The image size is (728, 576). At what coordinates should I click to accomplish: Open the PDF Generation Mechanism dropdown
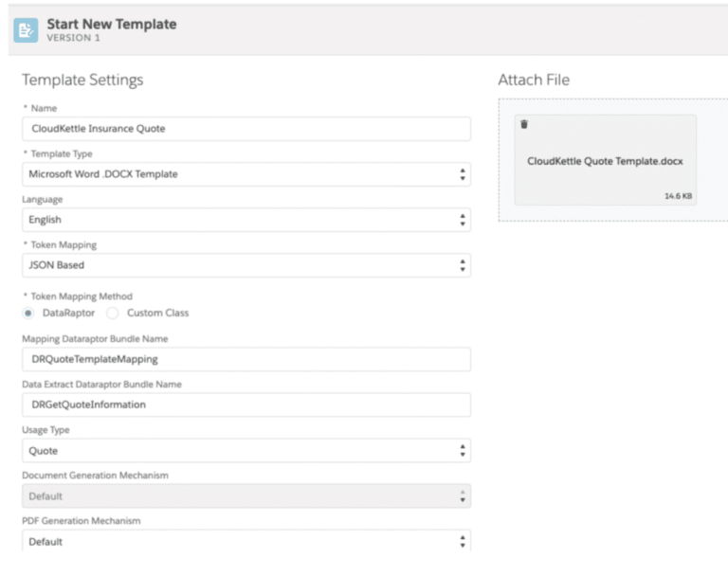[x=246, y=541]
